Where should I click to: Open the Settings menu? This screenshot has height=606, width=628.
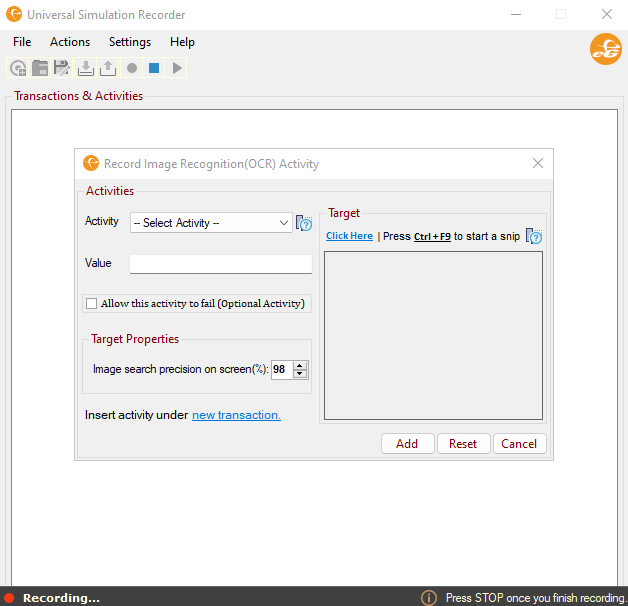click(130, 42)
